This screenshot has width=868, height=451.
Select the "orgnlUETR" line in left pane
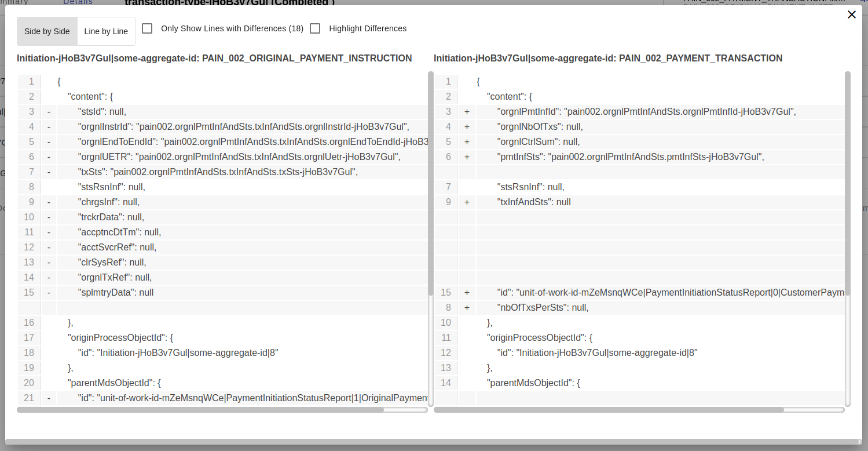[x=239, y=157]
